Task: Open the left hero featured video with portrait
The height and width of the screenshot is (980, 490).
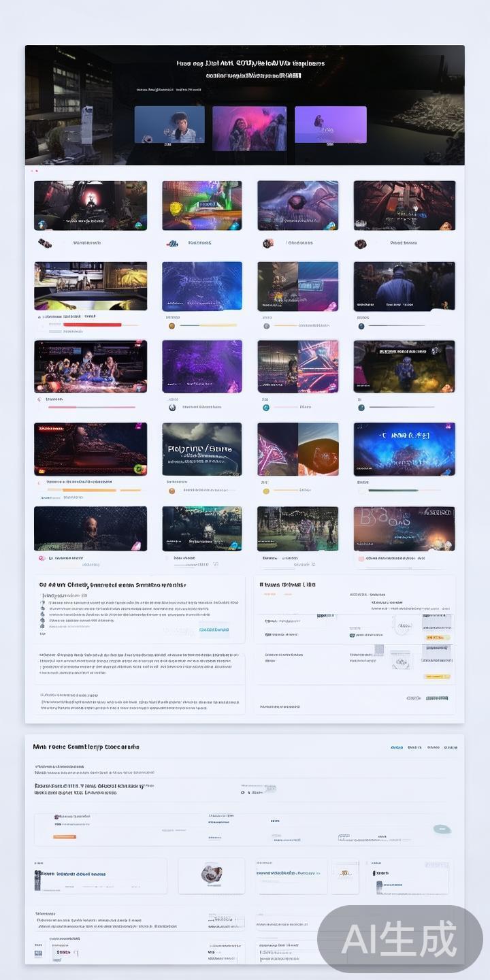Action: 169,125
